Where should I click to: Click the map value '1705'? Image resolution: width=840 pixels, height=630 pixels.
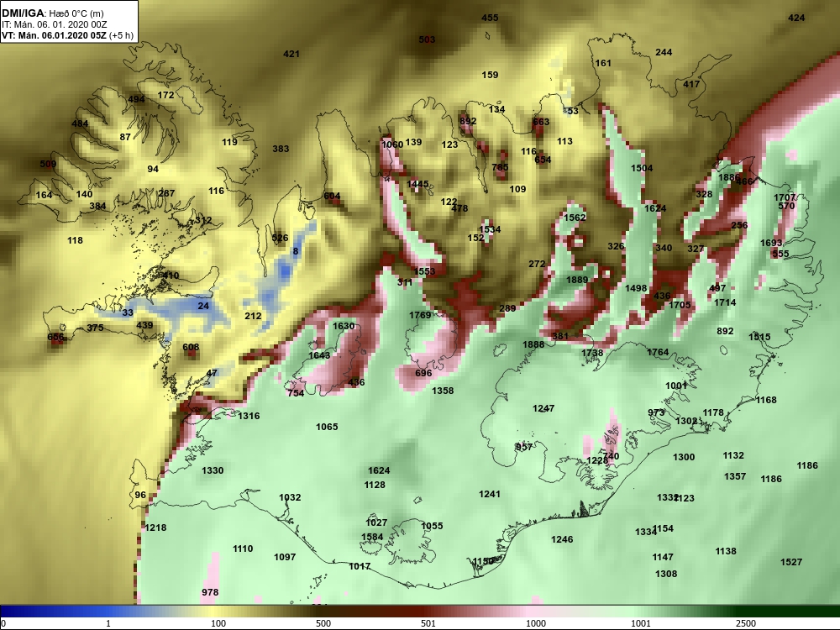(680, 305)
